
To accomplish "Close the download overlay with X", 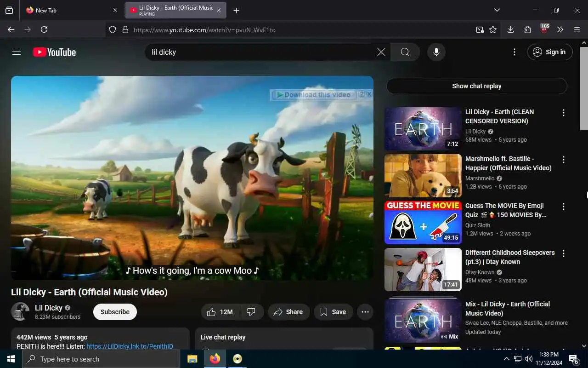I will coord(369,94).
